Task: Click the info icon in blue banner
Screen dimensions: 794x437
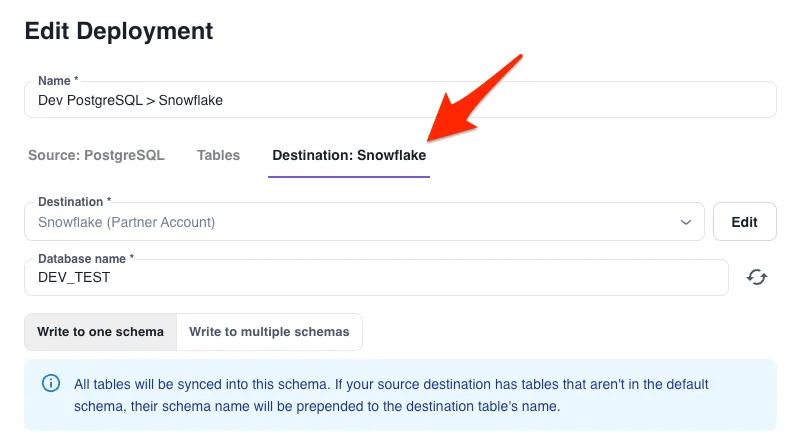Action: (51, 383)
